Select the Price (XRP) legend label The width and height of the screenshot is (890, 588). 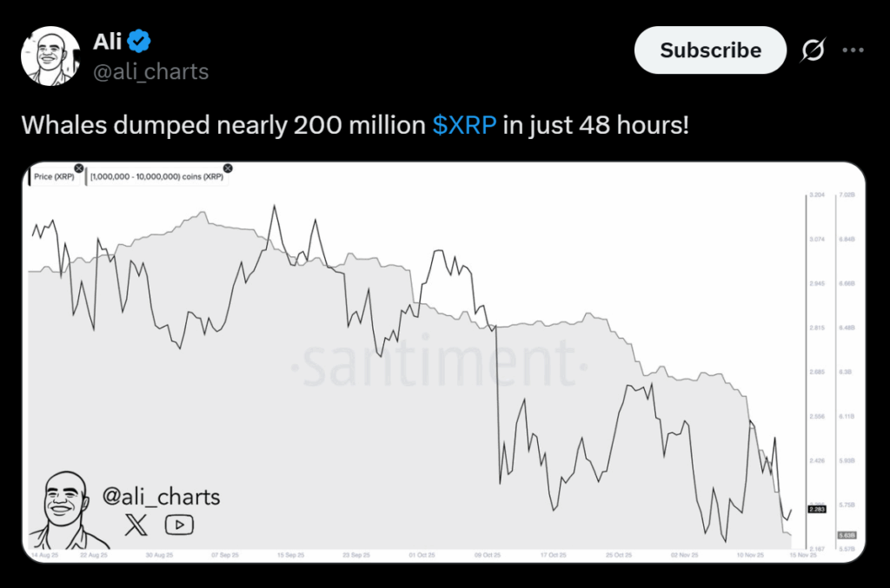(54, 176)
